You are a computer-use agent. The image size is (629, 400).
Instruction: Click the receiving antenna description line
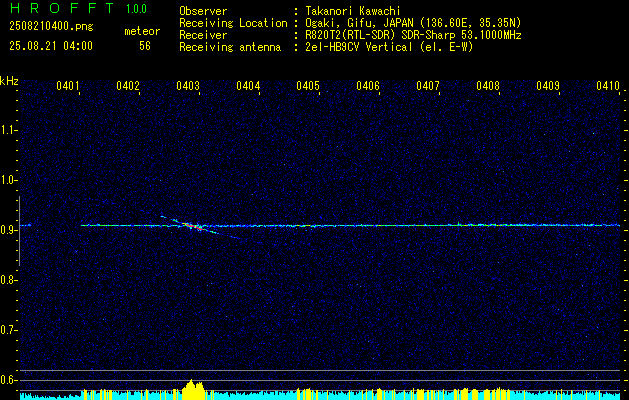[326, 47]
